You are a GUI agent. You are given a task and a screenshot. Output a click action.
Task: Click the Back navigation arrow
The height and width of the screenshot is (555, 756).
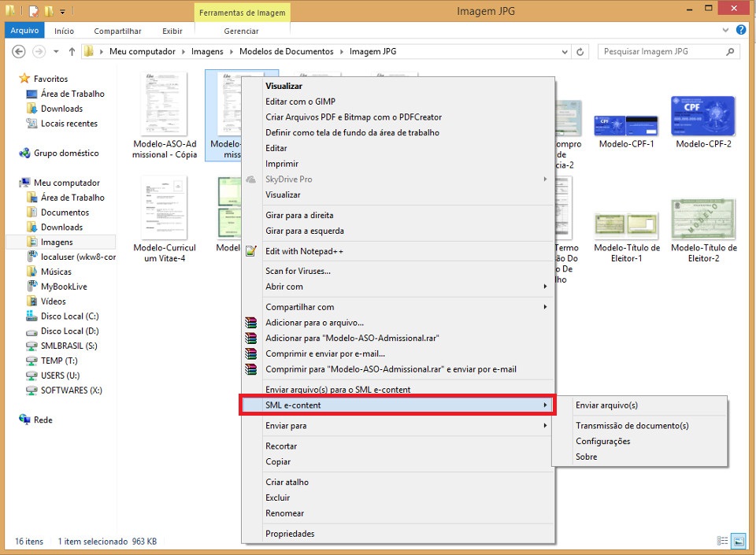point(19,52)
